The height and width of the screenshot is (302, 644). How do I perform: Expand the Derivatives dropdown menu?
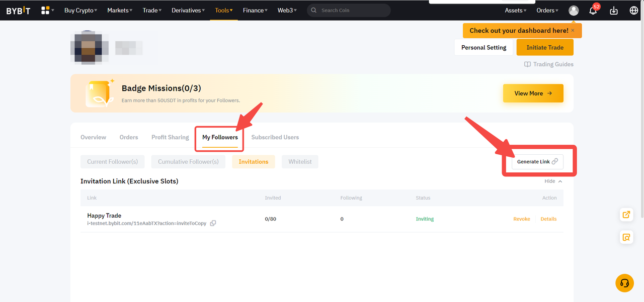tap(188, 11)
